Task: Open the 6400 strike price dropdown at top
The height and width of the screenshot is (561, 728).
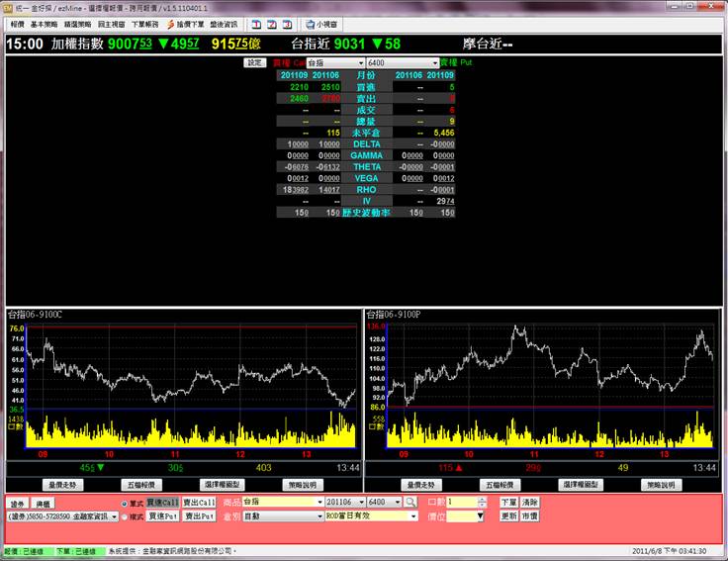Action: (x=433, y=62)
